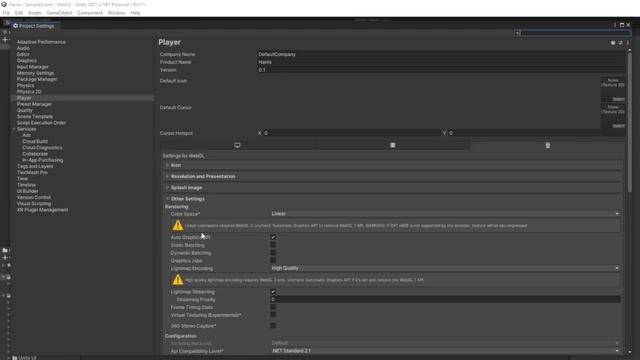Open the Window menu

coord(116,13)
